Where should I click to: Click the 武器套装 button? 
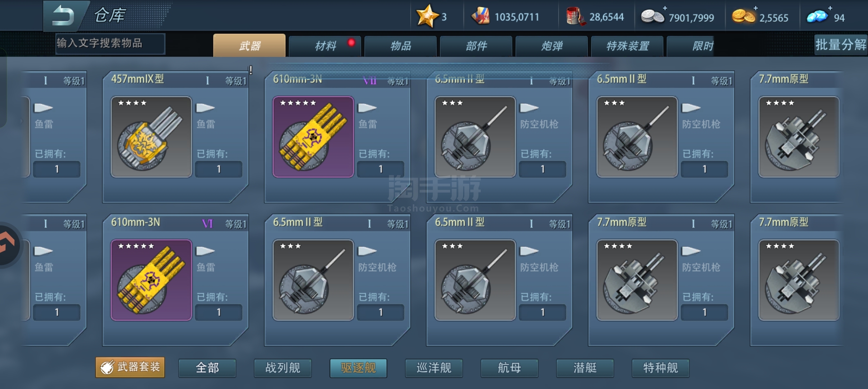[x=130, y=367]
